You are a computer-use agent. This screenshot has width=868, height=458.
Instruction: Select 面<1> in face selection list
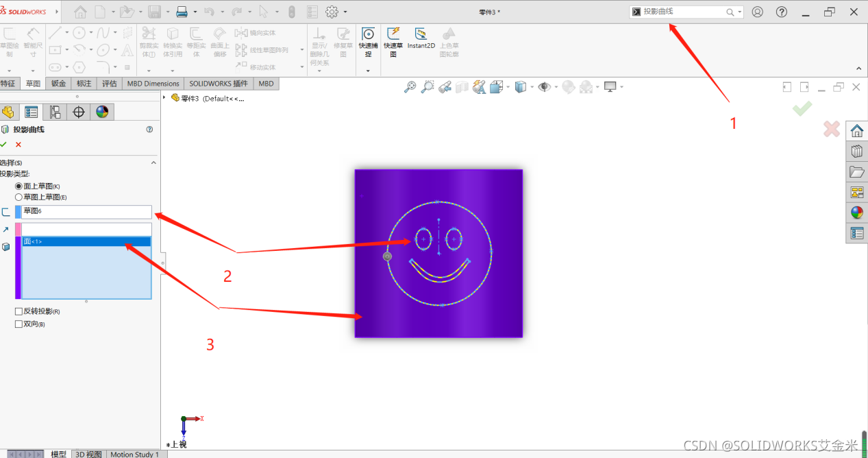click(x=86, y=241)
